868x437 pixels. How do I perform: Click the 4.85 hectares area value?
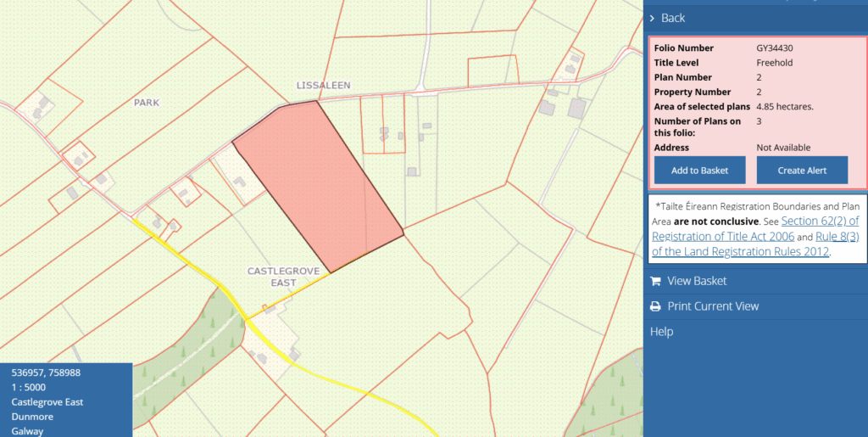784,106
